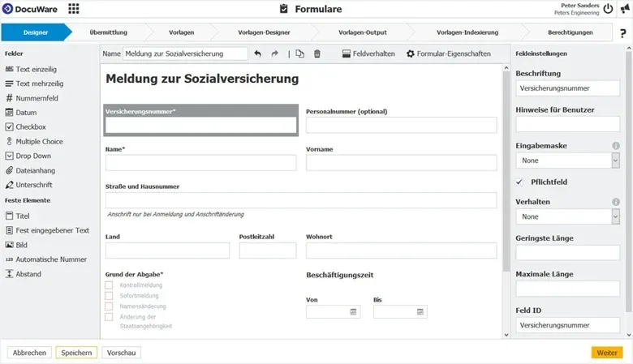
Task: Open the DocuWare apps grid menu
Action: point(74,9)
